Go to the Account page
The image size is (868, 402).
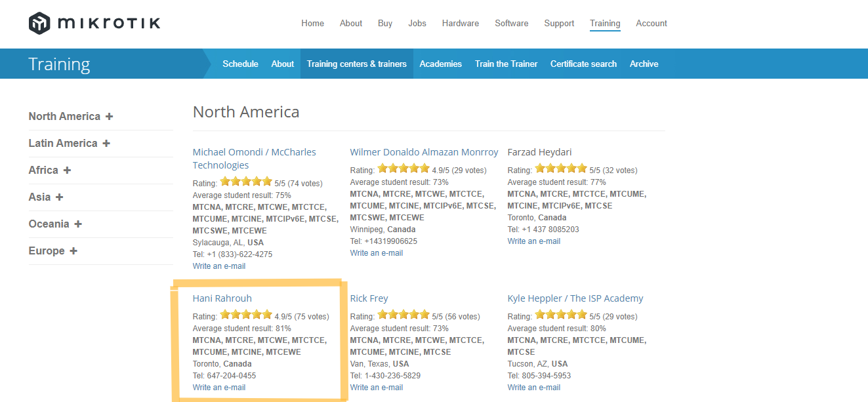click(x=651, y=24)
